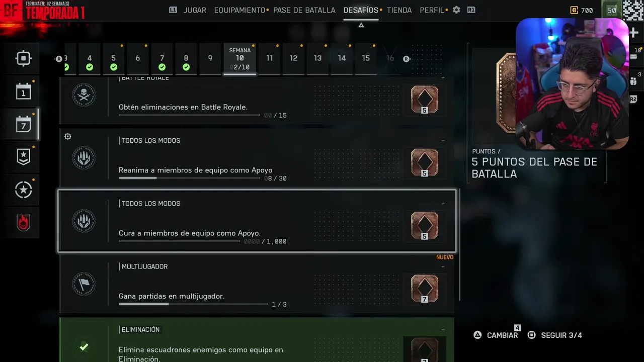The width and height of the screenshot is (644, 362).
Task: Click the multiplayer flag challenge icon
Action: 84,284
